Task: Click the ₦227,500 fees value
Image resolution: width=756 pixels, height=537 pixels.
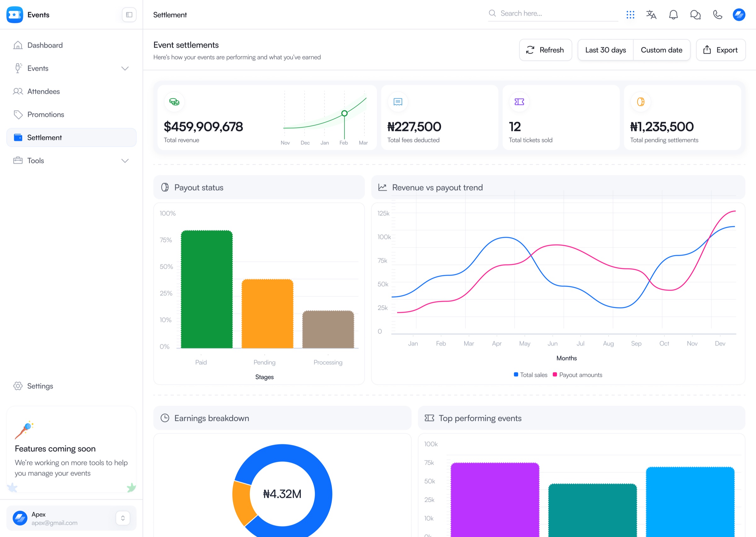Action: [414, 127]
